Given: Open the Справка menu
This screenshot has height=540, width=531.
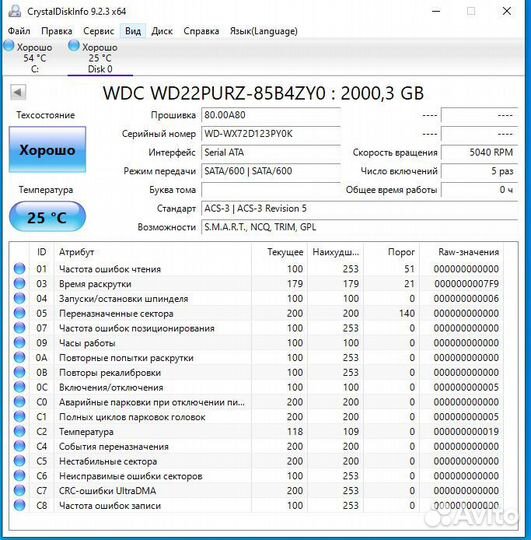Looking at the screenshot, I should 201,31.
